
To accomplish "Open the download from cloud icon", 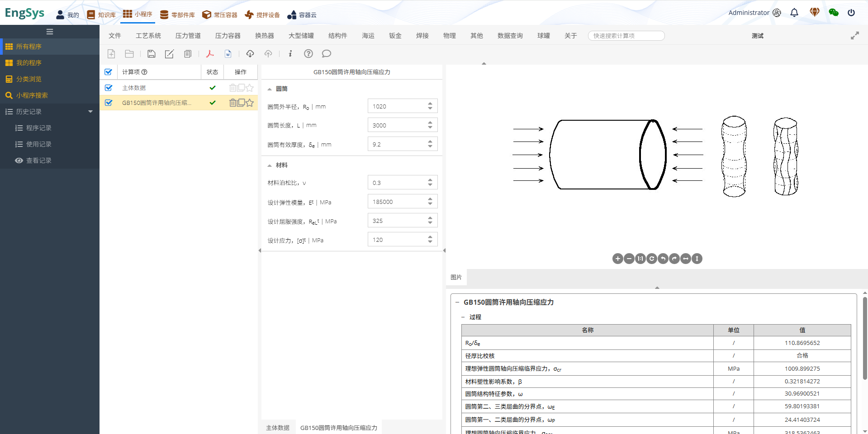I will (x=250, y=54).
